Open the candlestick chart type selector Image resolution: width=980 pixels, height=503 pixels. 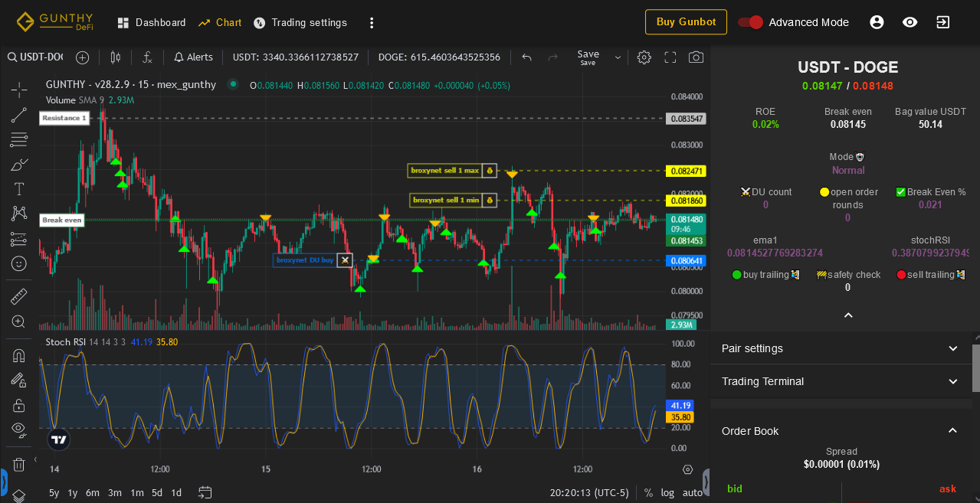[x=116, y=57]
